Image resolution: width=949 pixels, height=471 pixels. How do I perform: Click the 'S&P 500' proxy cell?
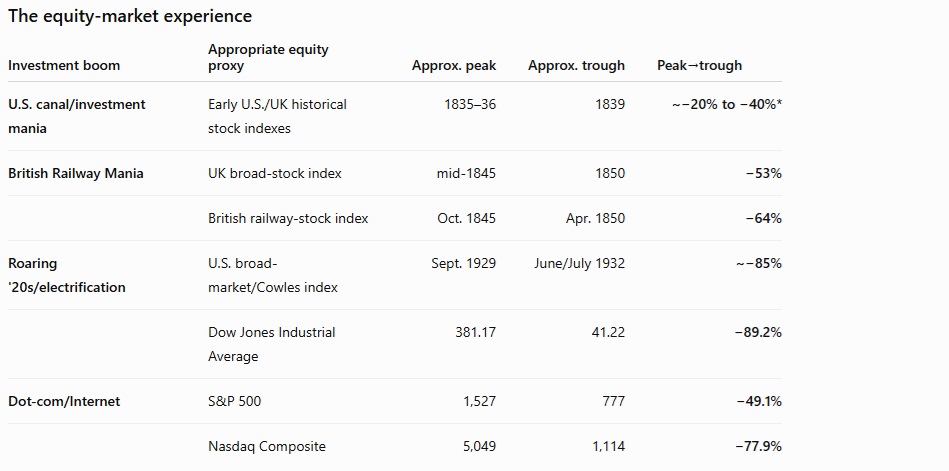click(x=235, y=401)
